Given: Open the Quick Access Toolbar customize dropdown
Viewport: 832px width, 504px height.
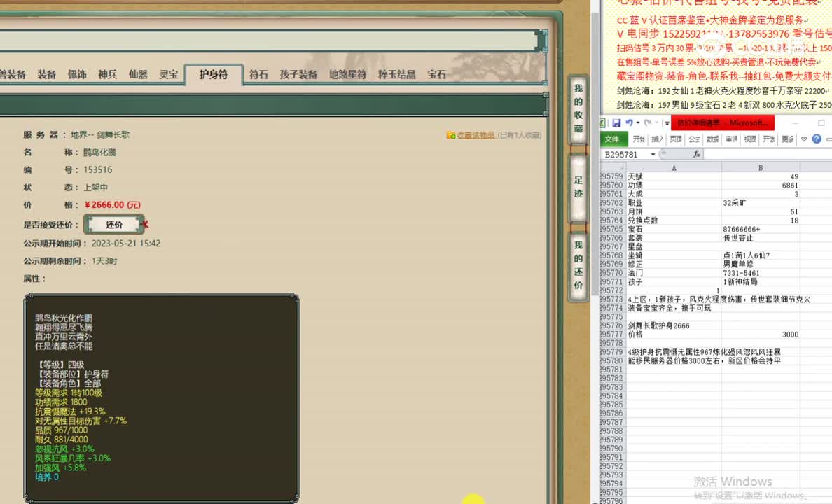Looking at the screenshot, I should (666, 123).
